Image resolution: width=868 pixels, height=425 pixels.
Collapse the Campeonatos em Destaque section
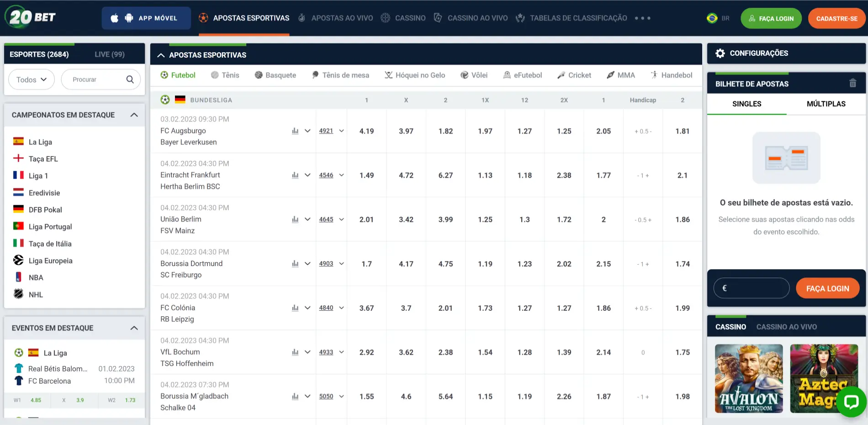[134, 115]
